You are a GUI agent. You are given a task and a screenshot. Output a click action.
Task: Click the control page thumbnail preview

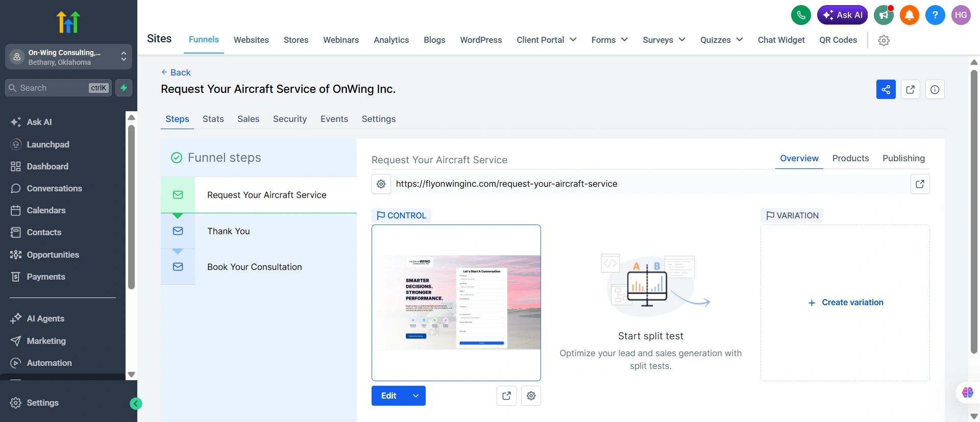(x=456, y=303)
